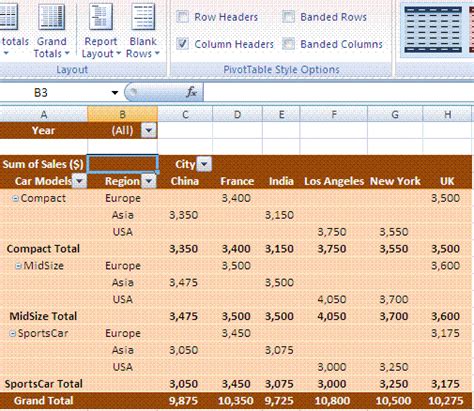Select column G header
The width and height of the screenshot is (474, 411).
tap(395, 115)
